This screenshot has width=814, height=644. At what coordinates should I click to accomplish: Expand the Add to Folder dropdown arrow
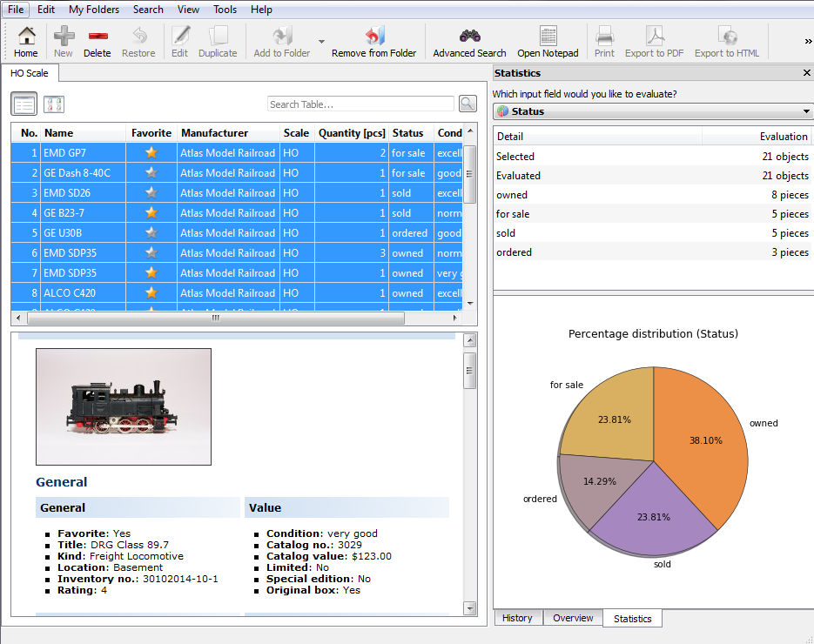tap(321, 41)
